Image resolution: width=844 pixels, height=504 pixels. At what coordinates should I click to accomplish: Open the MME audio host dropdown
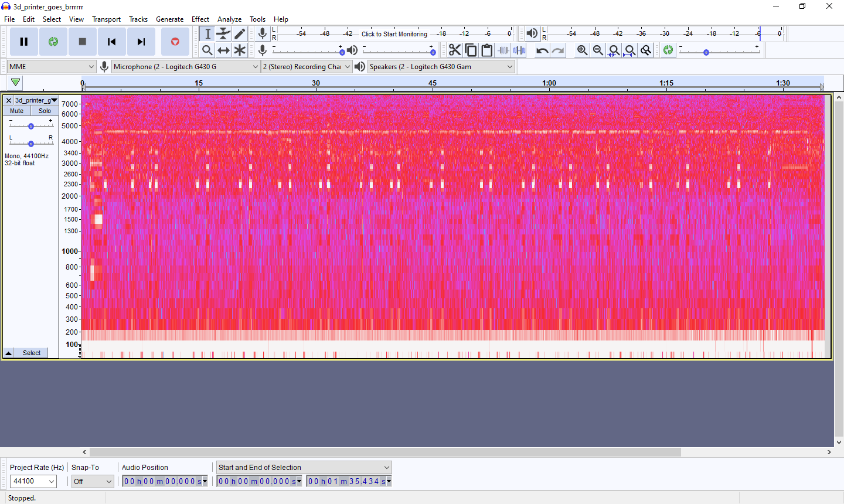click(52, 67)
